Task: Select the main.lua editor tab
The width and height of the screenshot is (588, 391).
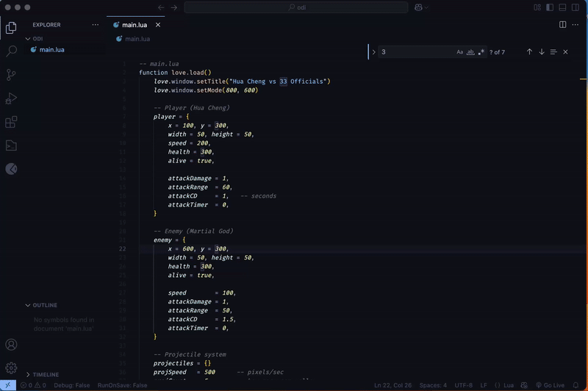Action: 135,24
